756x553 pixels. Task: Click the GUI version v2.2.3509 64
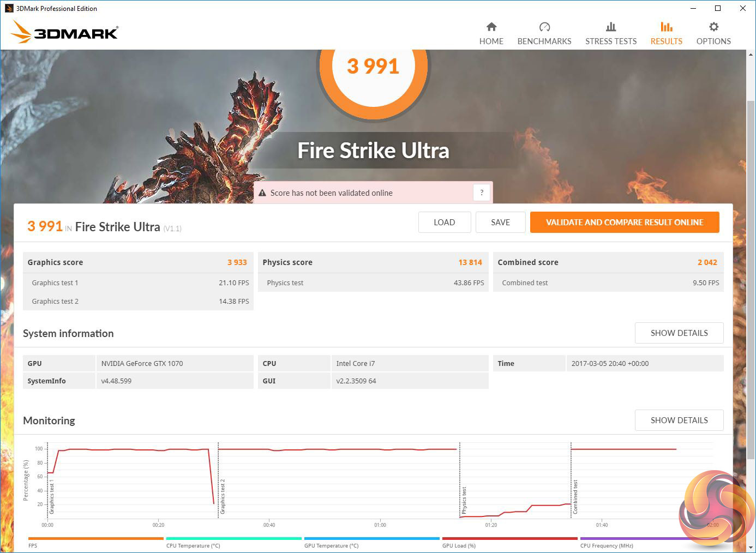click(356, 381)
